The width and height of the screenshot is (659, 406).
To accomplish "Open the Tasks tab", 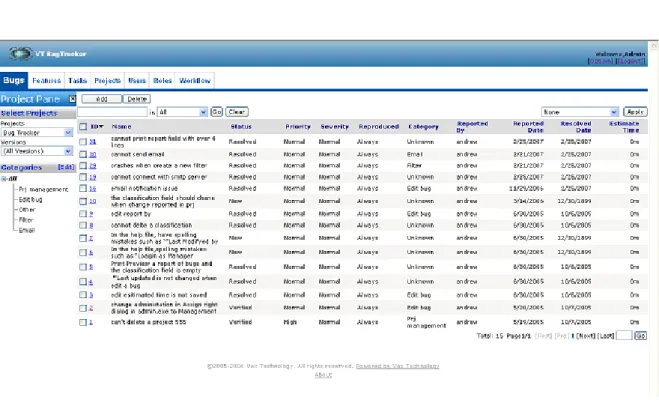I will [x=77, y=81].
